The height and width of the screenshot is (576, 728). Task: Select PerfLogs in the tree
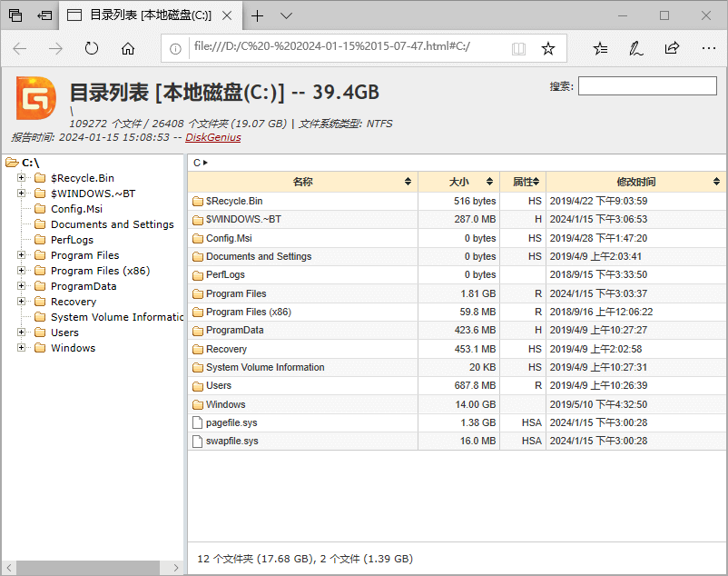tap(72, 240)
